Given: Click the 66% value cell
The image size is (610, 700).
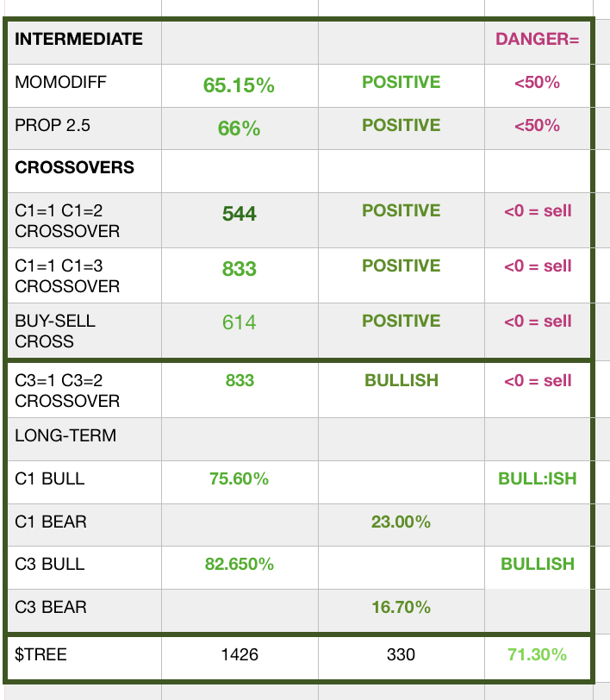Looking at the screenshot, I should (239, 128).
